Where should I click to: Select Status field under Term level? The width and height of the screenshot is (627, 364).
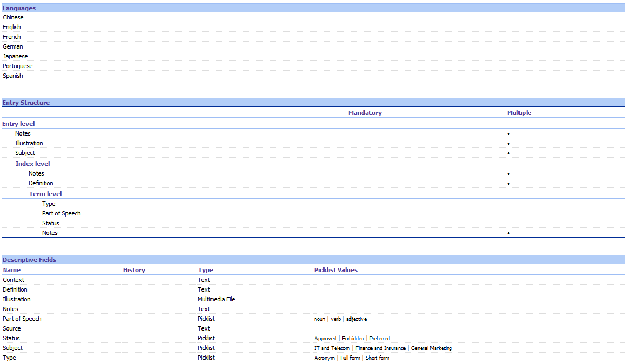(50, 223)
